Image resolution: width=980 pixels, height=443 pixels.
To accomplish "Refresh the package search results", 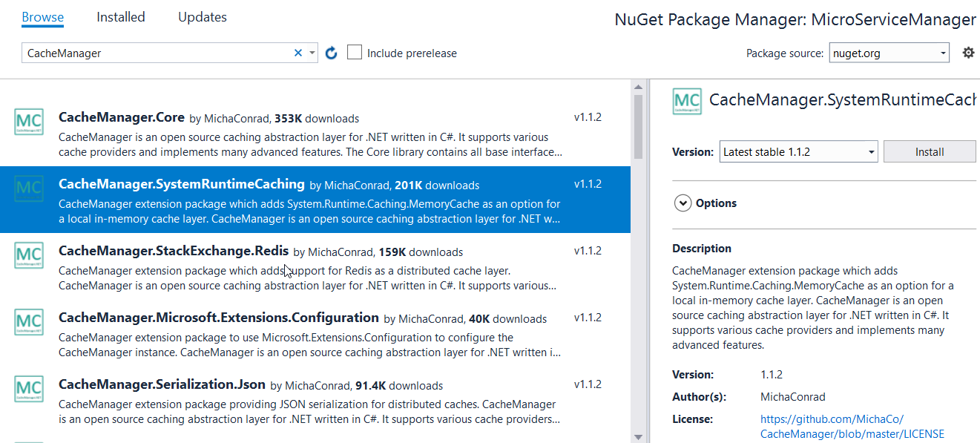I will 332,53.
